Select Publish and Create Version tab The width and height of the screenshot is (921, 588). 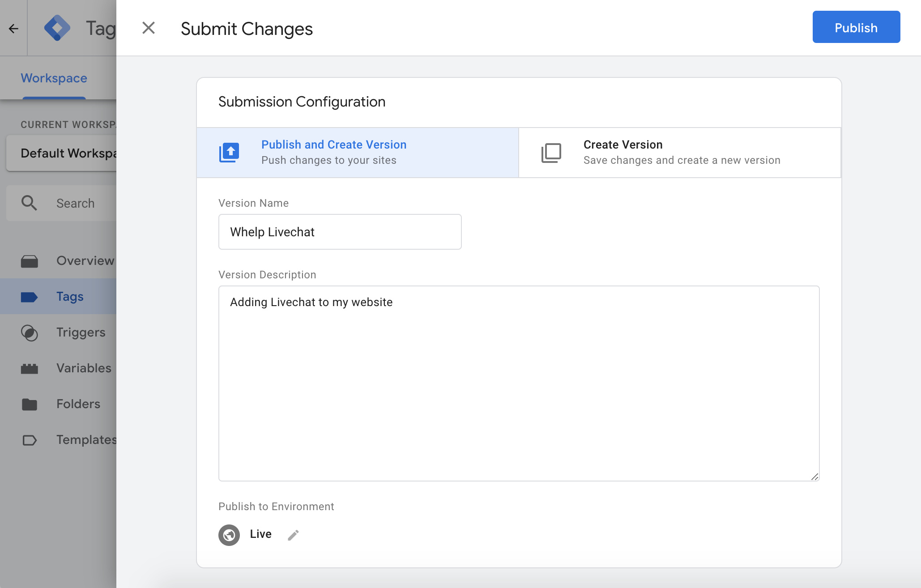tap(358, 153)
